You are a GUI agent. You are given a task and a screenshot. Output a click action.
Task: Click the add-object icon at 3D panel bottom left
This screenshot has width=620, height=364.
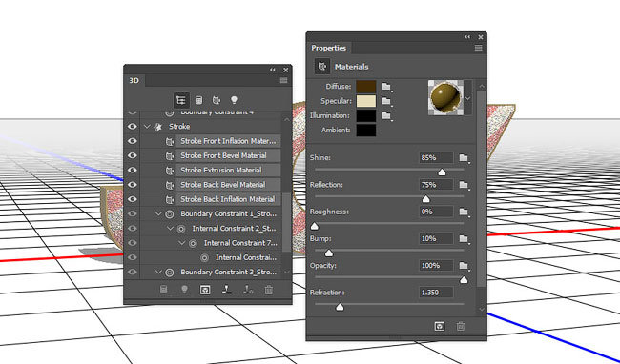click(163, 290)
